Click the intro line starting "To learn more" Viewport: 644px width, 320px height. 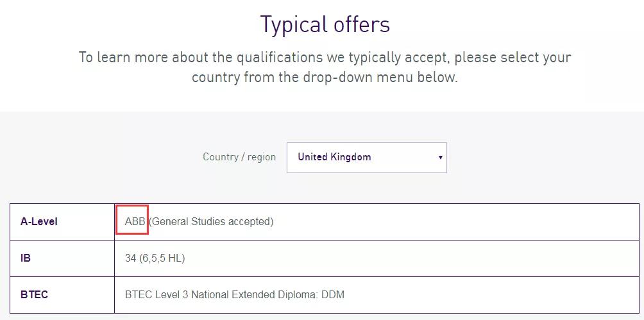coord(325,57)
